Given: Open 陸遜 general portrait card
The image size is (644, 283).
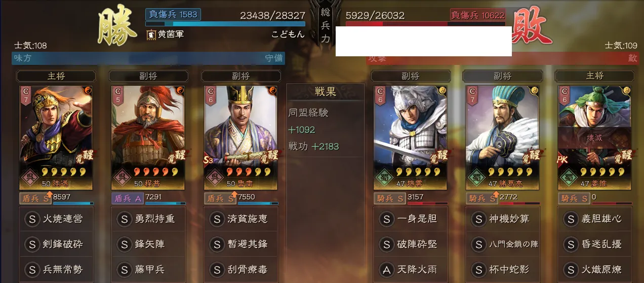Looking at the screenshot, I should pyautogui.click(x=56, y=138).
